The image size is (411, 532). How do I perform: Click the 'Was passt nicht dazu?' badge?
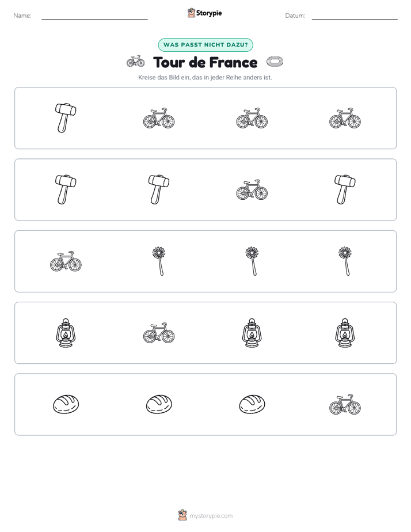[205, 45]
